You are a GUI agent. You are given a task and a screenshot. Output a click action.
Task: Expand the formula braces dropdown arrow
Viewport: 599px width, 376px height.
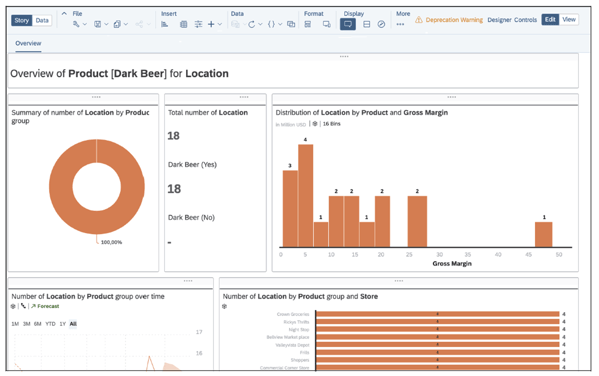280,24
